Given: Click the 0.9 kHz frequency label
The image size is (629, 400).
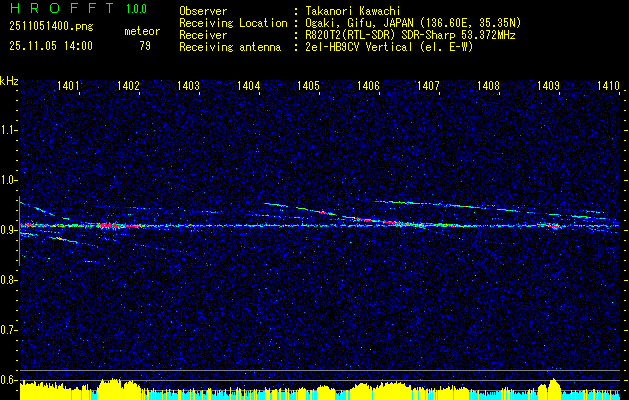Looking at the screenshot, I should 9,230.
